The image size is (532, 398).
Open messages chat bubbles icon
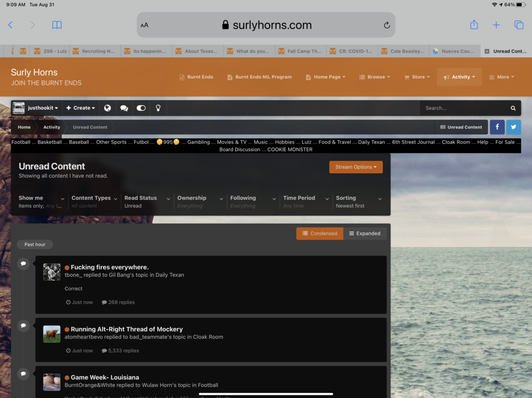click(124, 108)
